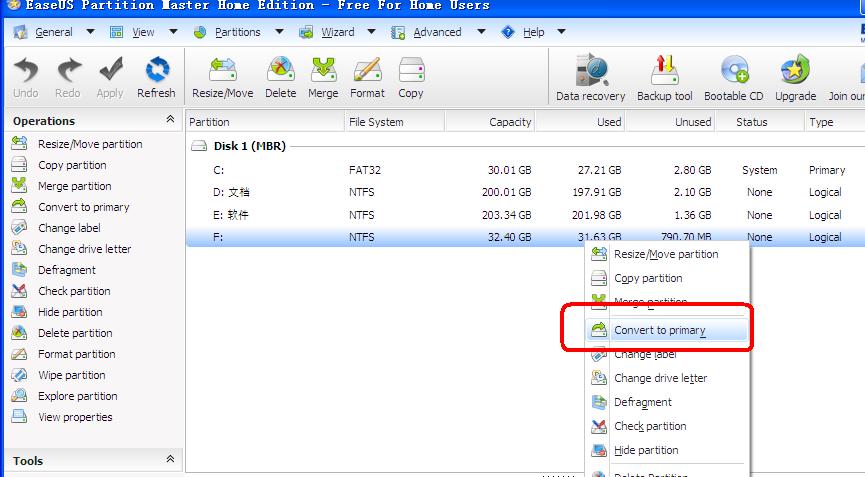Click the Redo toolbar icon
Viewport: 865px width, 477px height.
pos(68,71)
